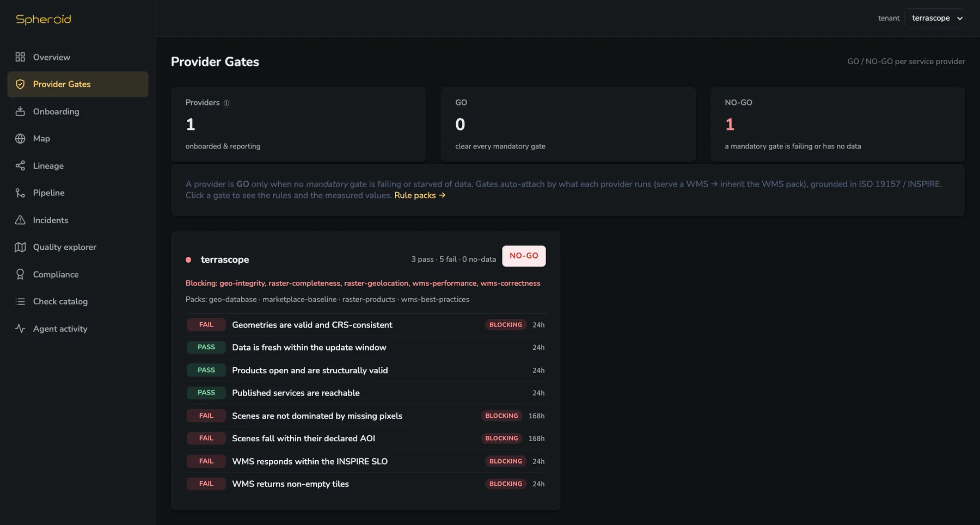Image resolution: width=980 pixels, height=525 pixels.
Task: Click the NO-GO badge on terrascope card
Action: [x=524, y=256]
